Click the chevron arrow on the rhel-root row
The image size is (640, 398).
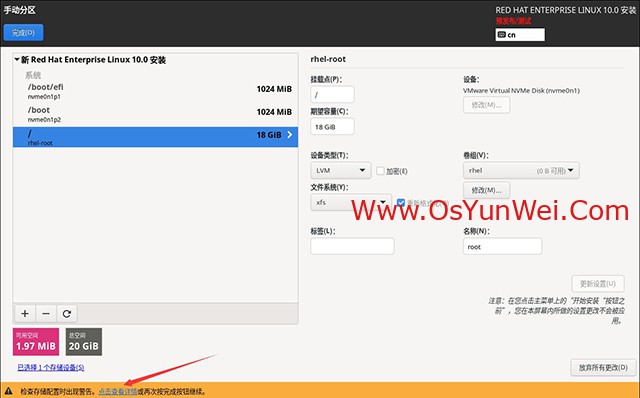289,135
